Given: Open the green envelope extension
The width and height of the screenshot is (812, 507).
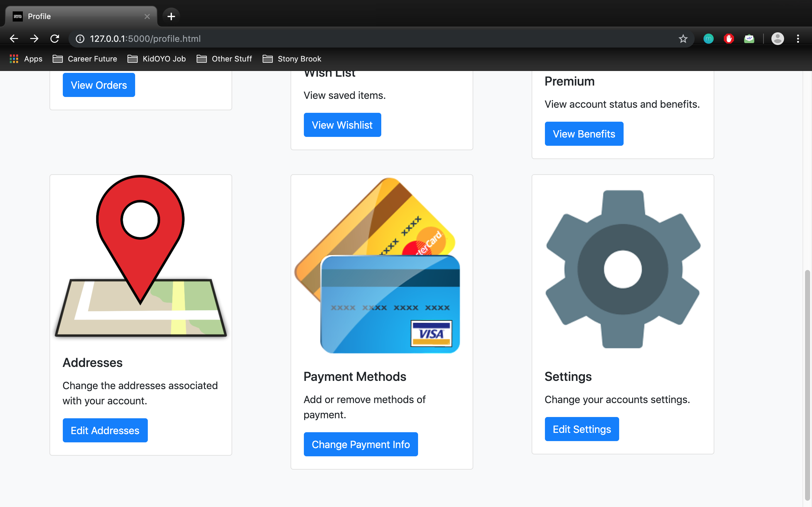Looking at the screenshot, I should [749, 39].
